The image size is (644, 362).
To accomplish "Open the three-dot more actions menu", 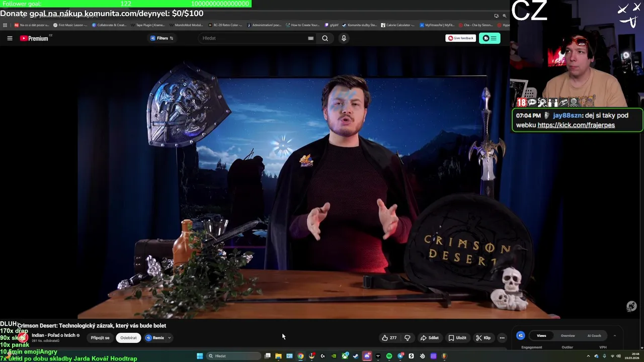I will point(502,338).
